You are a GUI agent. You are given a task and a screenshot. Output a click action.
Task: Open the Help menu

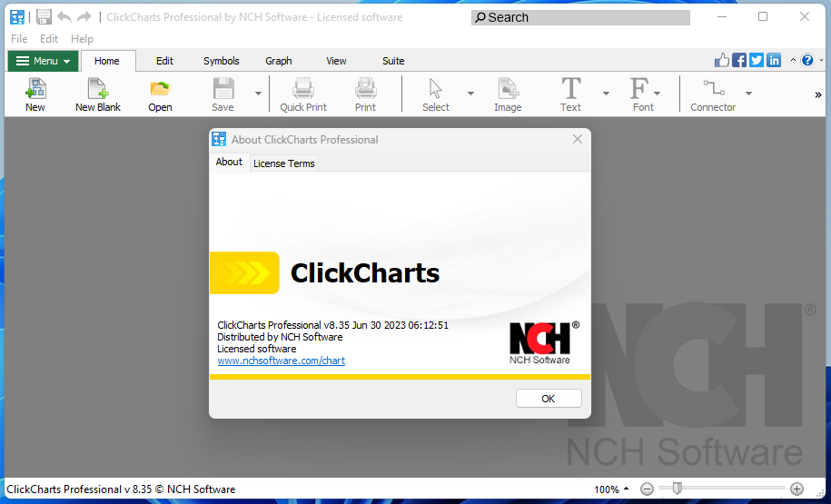(x=82, y=39)
